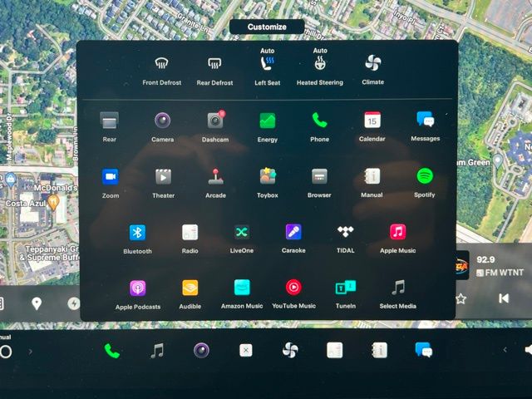532x399 pixels.
Task: Tap the phone icon in the bottom dock
Action: 112,351
